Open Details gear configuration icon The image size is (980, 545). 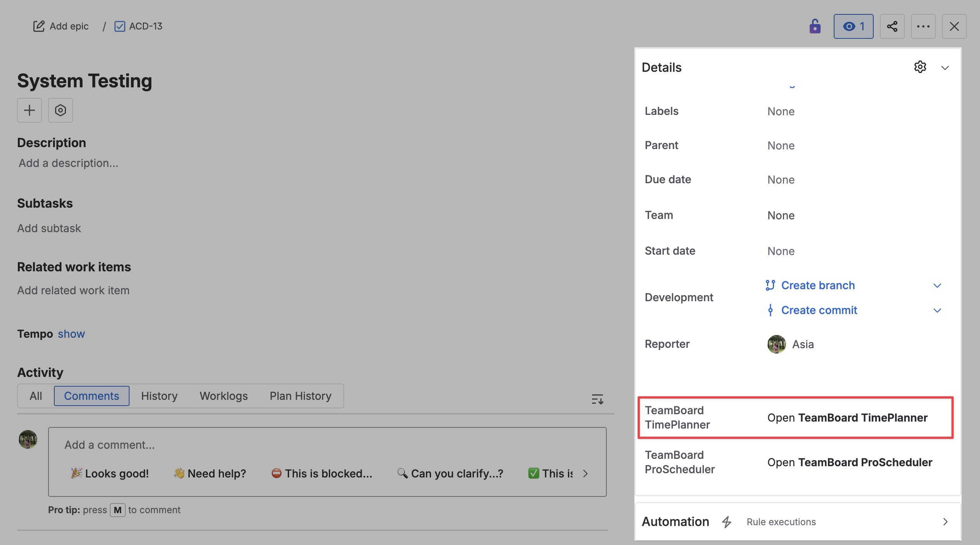(920, 67)
